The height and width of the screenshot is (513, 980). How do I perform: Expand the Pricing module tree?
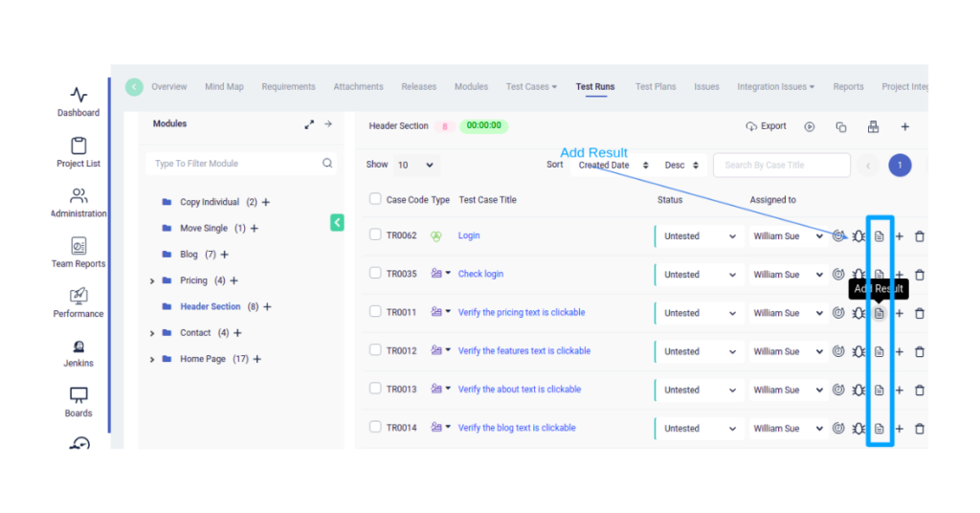point(152,281)
